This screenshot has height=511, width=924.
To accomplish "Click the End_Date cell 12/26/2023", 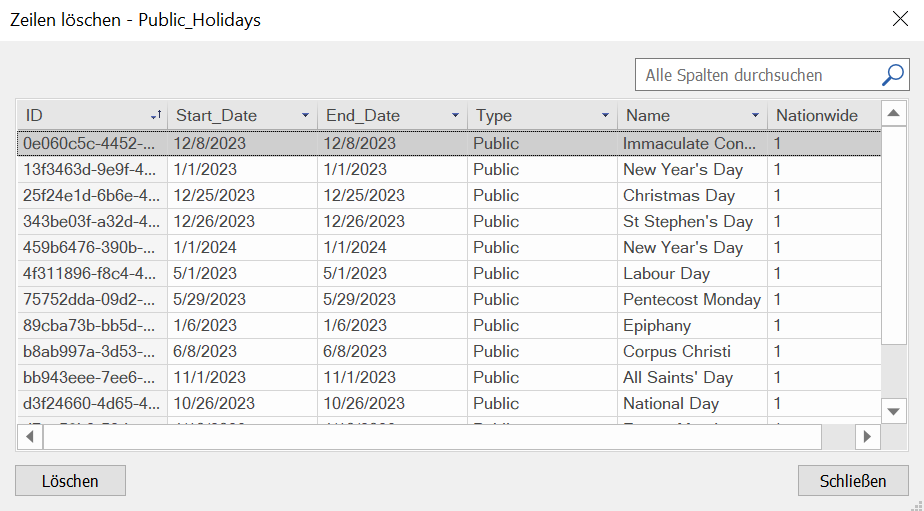I will pos(392,222).
